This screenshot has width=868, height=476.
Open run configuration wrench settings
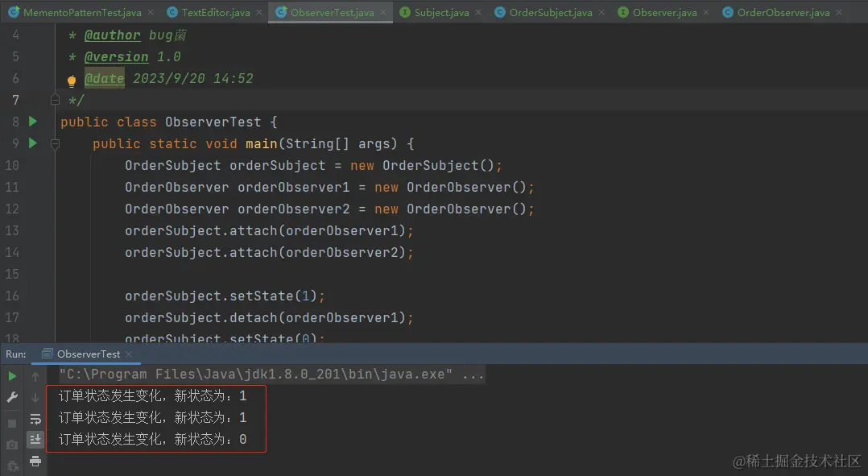12,397
